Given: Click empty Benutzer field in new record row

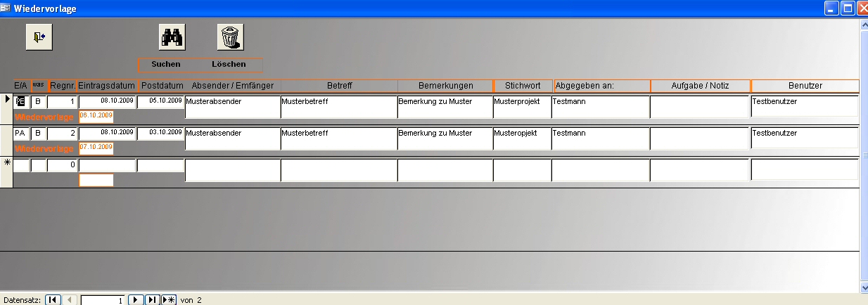Looking at the screenshot, I should click(x=805, y=170).
